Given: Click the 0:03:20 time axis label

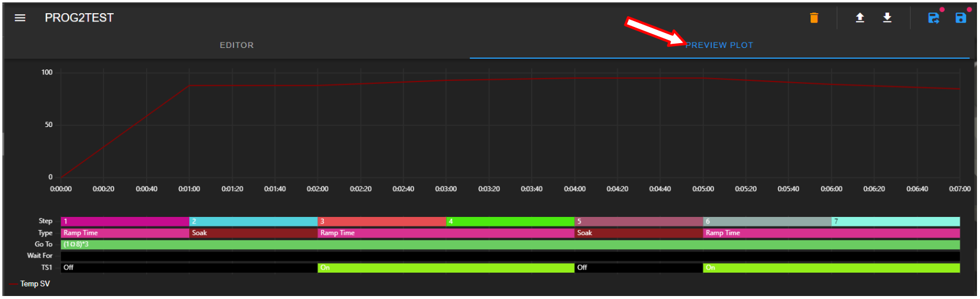Looking at the screenshot, I should coord(489,189).
